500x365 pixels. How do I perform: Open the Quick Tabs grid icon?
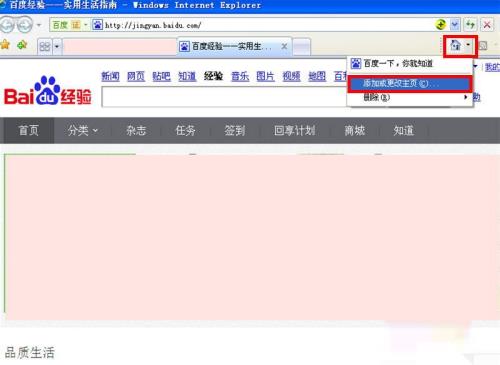(x=45, y=46)
